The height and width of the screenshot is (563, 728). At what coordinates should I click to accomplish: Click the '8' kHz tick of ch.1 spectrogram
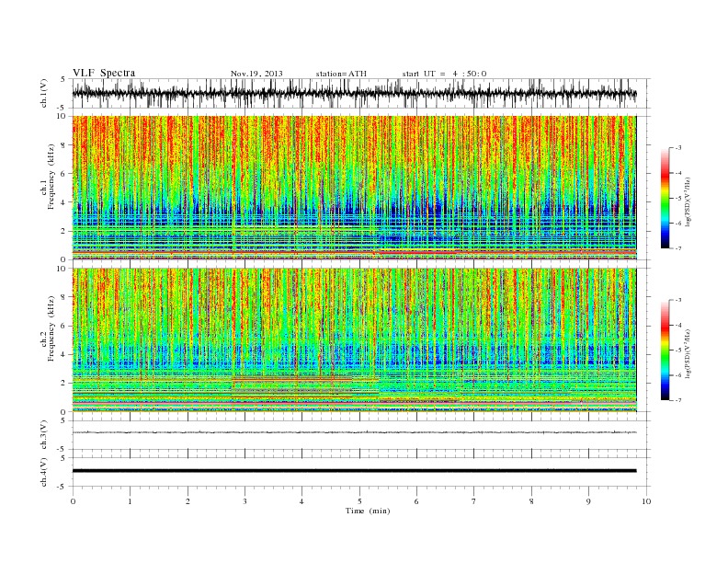tap(64, 145)
